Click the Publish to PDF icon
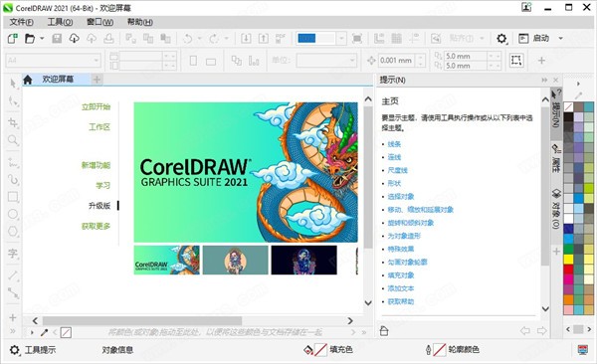The width and height of the screenshot is (597, 364). coord(281,39)
